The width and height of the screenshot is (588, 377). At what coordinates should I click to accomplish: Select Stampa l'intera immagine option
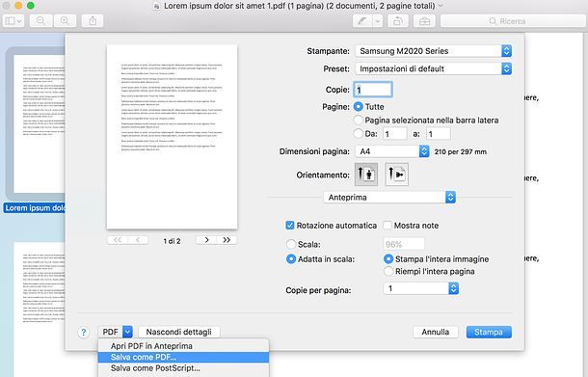(x=388, y=259)
